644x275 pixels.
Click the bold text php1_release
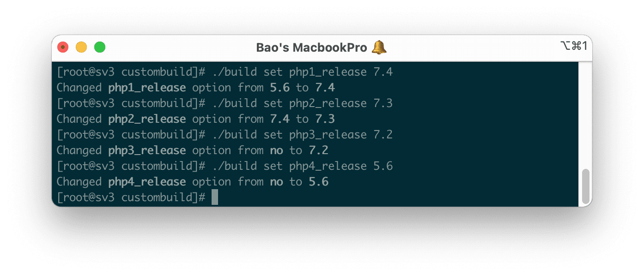coord(147,87)
